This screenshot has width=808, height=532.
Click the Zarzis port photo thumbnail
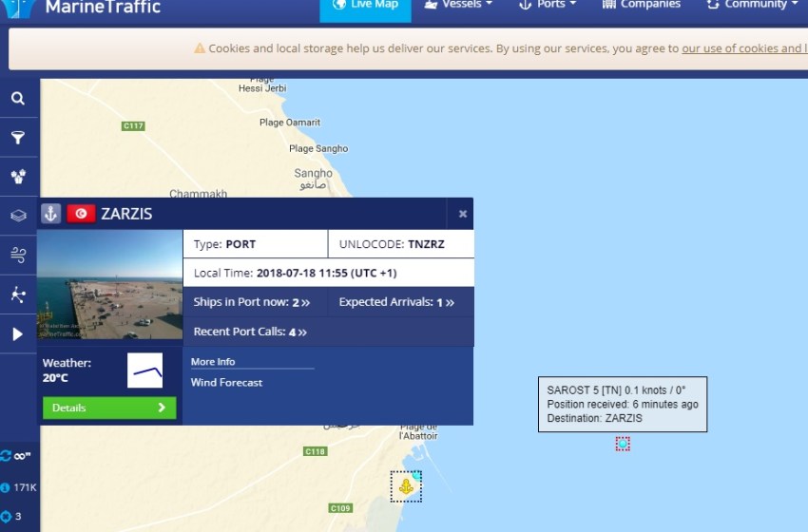point(109,284)
